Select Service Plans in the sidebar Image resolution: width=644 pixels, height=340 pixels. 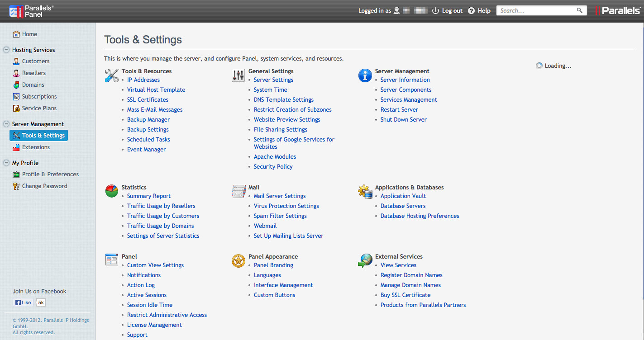click(39, 108)
